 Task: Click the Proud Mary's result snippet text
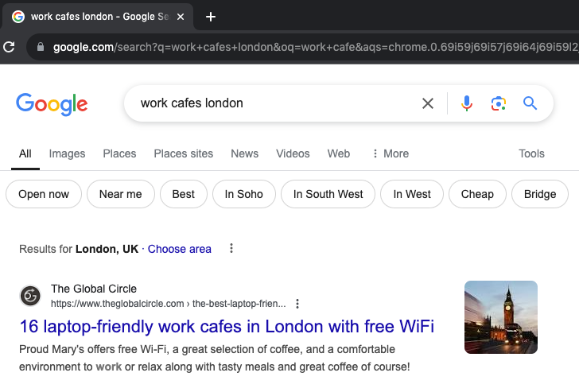click(215, 358)
